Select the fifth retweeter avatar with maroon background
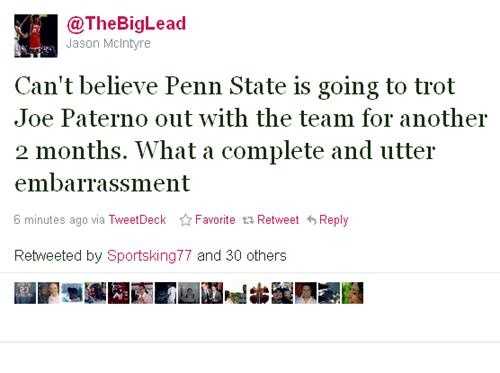Image resolution: width=500 pixels, height=373 pixels. pos(119,293)
